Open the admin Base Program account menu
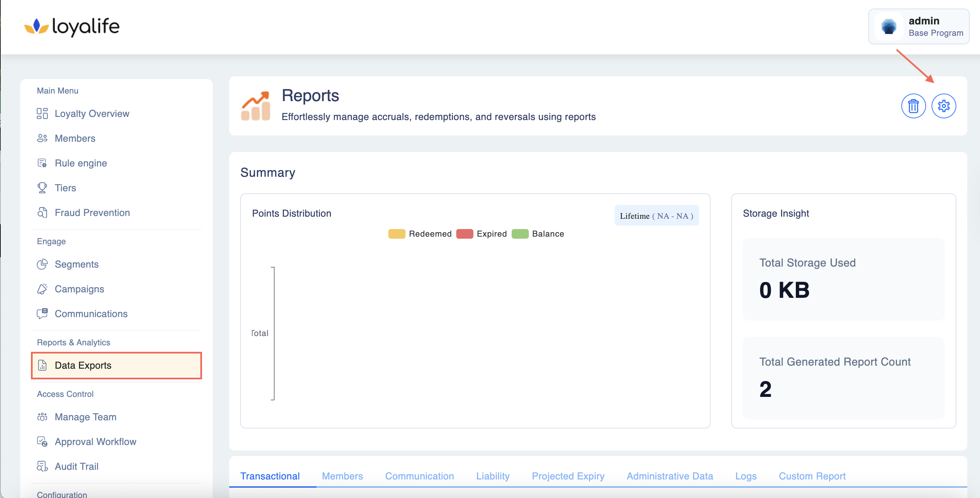Viewport: 980px width, 498px height. tap(918, 26)
